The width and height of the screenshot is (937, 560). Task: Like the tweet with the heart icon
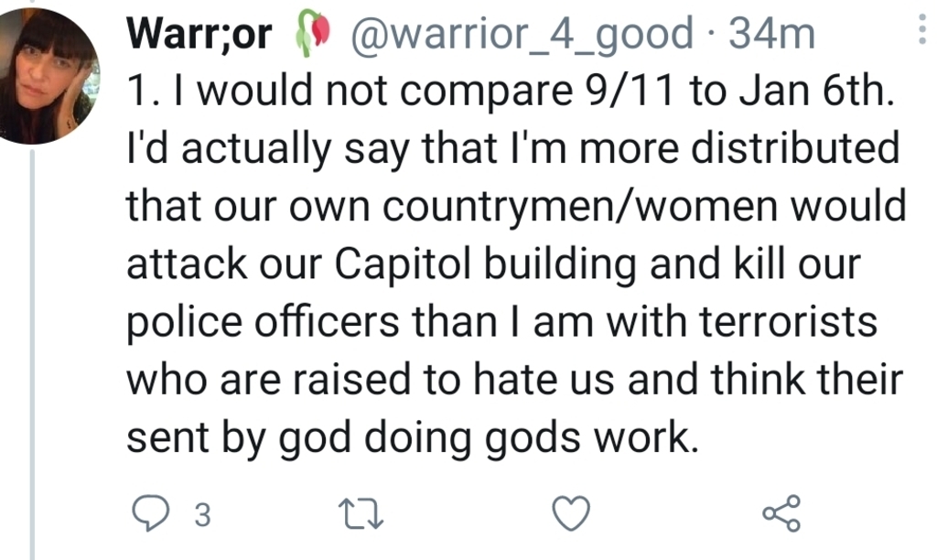573,515
